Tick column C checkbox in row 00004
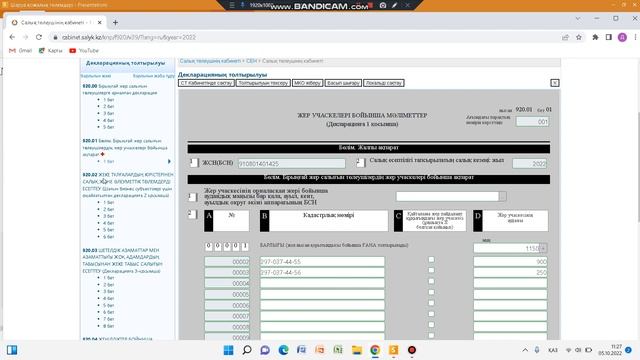Screen dimensions: 640x360 pos(431,281)
